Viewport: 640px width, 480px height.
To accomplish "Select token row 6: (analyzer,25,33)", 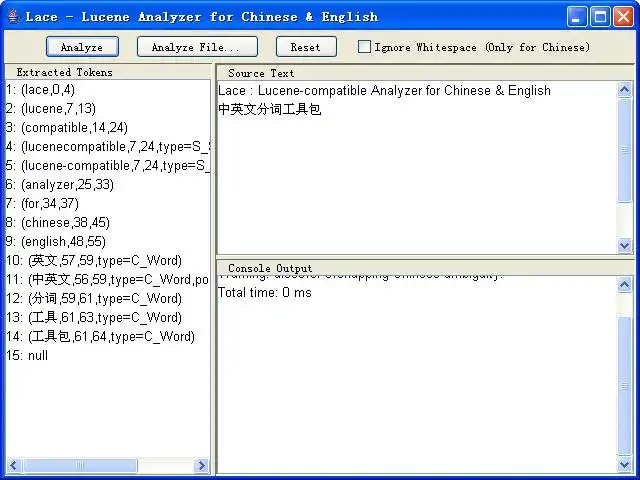I will pyautogui.click(x=108, y=184).
